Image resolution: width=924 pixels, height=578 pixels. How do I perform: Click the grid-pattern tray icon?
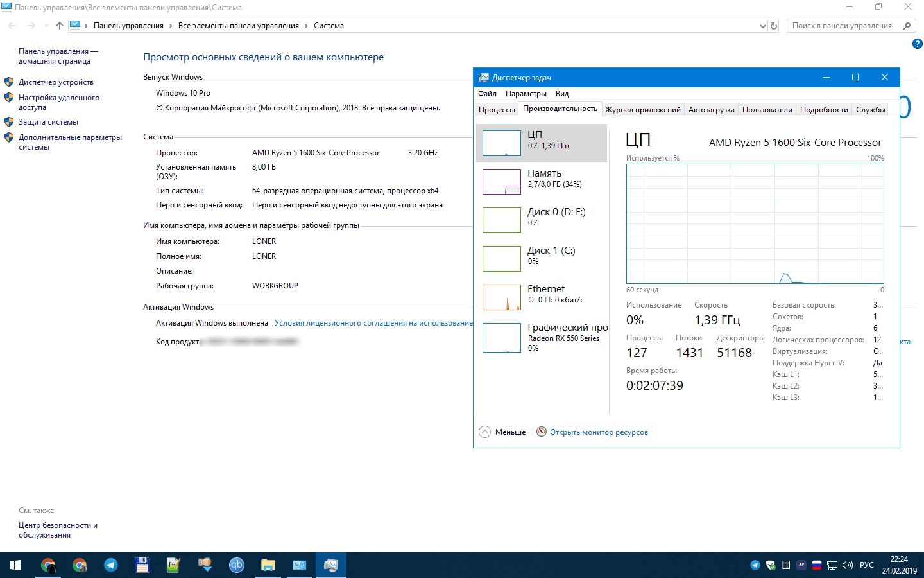pos(786,565)
